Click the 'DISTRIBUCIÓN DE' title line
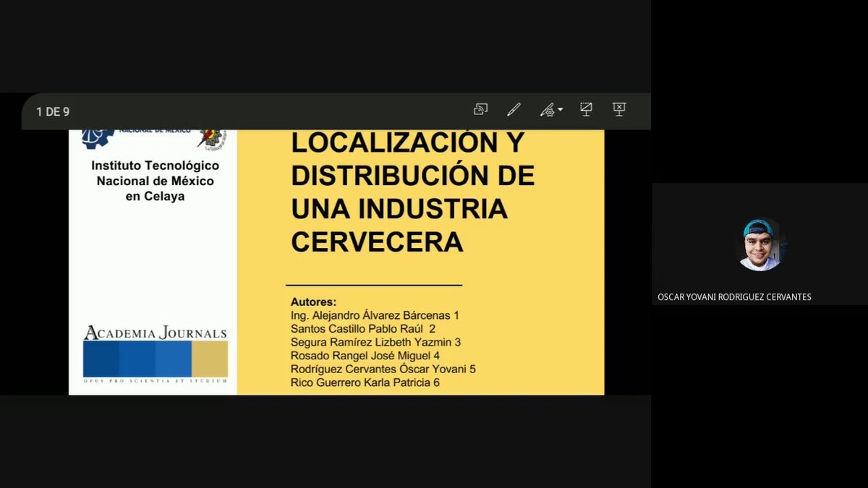The width and height of the screenshot is (868, 488). tap(412, 176)
